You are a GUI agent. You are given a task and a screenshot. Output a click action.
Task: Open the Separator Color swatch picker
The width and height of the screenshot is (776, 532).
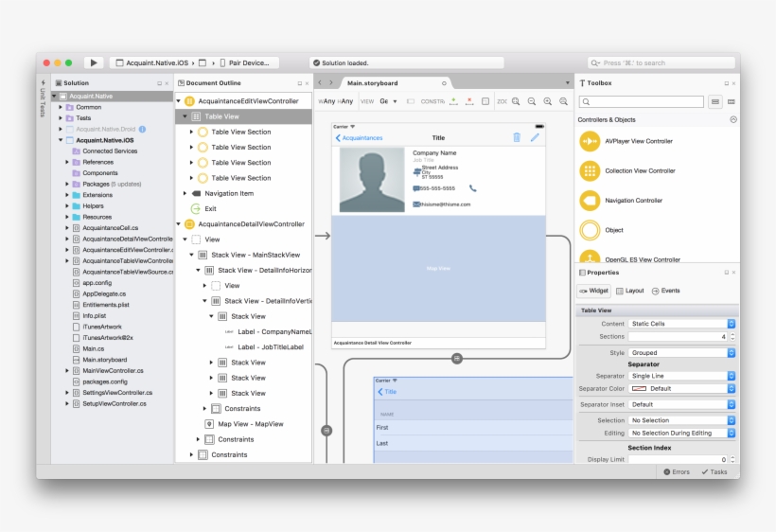(x=681, y=389)
